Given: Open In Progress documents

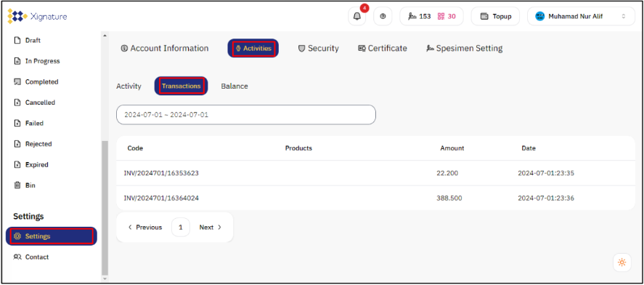Looking at the screenshot, I should (x=37, y=61).
